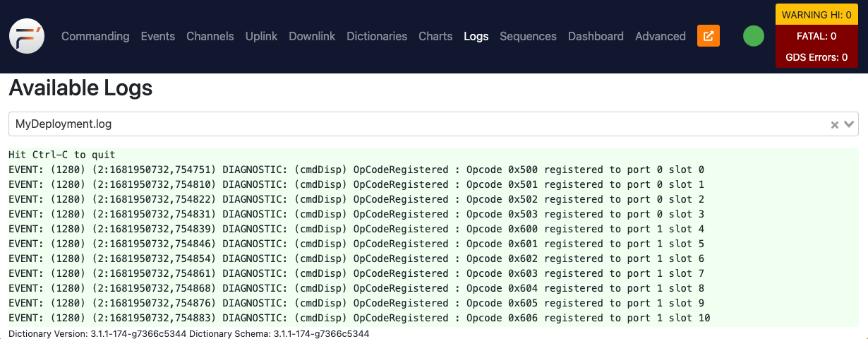The image size is (868, 339).
Task: View the Charts tab
Action: click(x=435, y=36)
